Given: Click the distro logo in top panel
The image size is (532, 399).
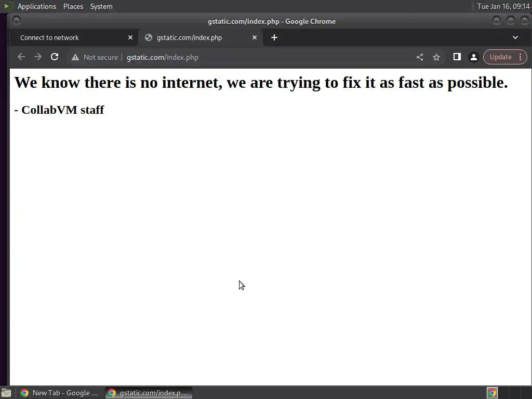Looking at the screenshot, I should click(x=8, y=6).
